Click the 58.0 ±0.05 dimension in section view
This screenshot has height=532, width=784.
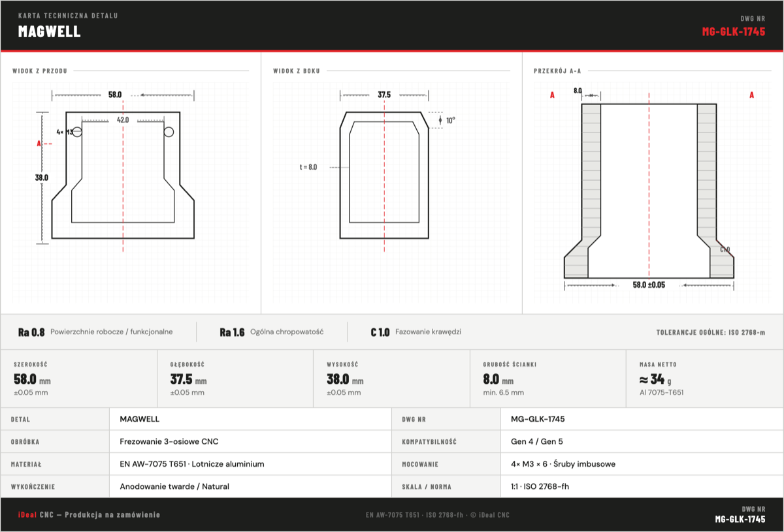click(649, 285)
